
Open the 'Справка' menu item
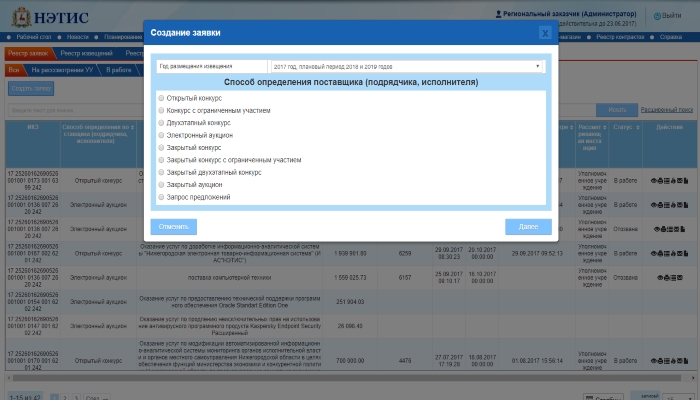[x=670, y=37]
